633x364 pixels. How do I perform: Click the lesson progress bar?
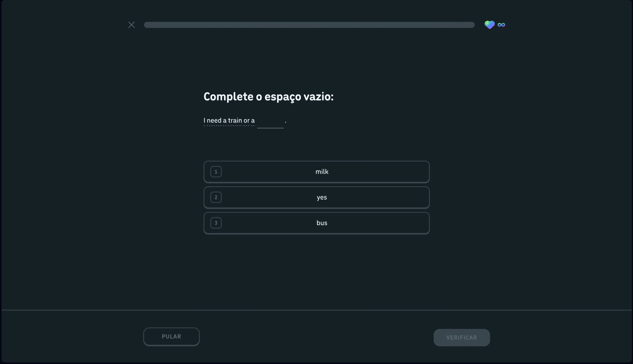tap(309, 25)
